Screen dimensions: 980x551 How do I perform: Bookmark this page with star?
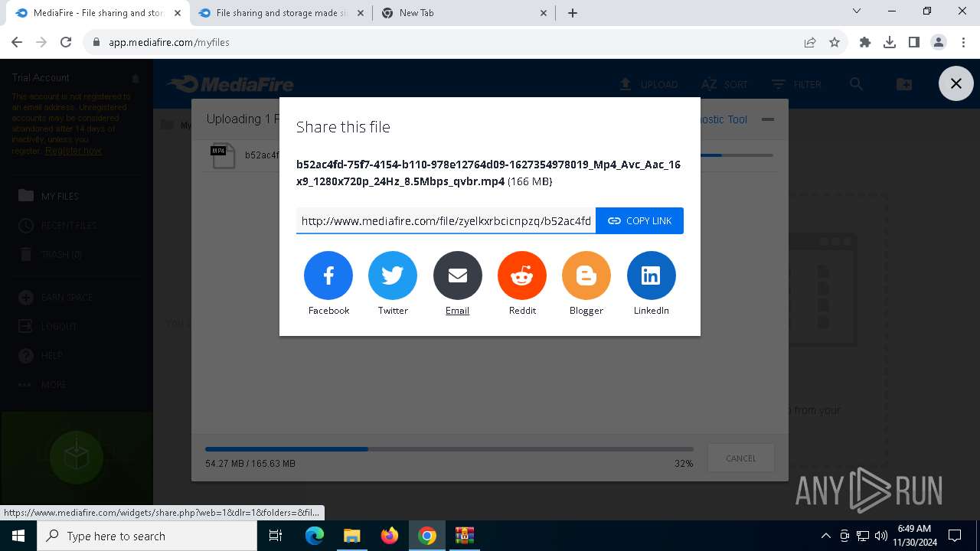click(835, 42)
